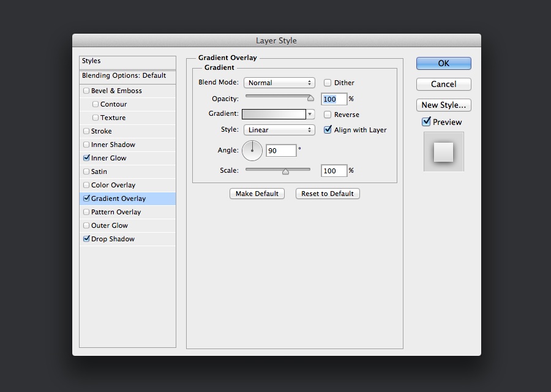Click the Scale percentage field
This screenshot has width=551, height=392.
pyautogui.click(x=334, y=171)
